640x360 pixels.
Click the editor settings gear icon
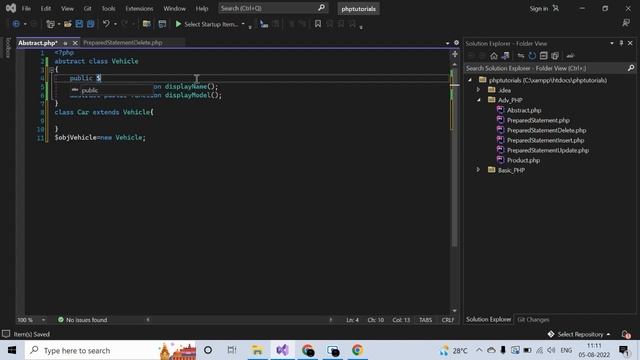pyautogui.click(x=456, y=43)
